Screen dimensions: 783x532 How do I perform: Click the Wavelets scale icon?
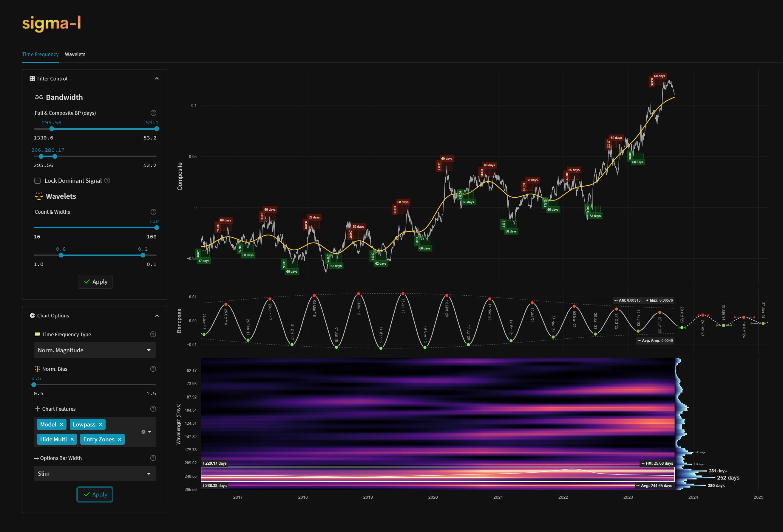[x=39, y=196]
